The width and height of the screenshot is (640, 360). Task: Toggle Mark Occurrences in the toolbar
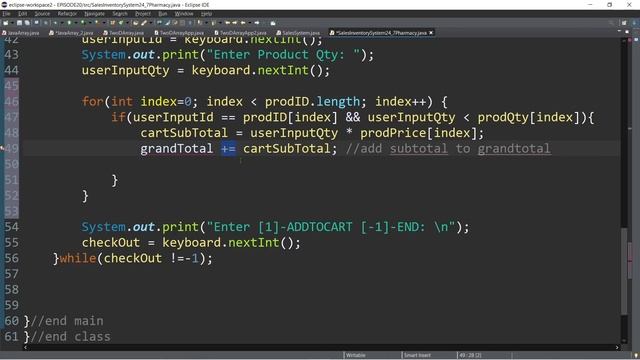[167, 23]
